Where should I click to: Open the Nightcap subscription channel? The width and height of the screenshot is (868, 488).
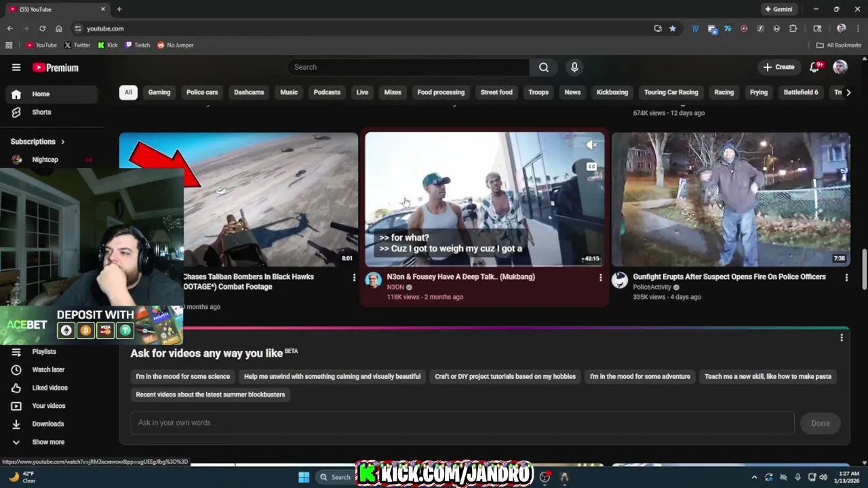53,159
